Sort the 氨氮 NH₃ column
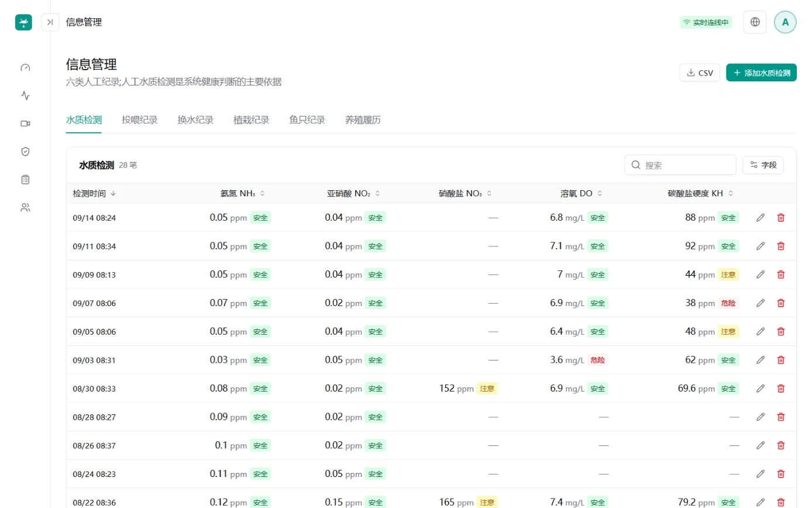The height and width of the screenshot is (508, 812). (x=242, y=193)
